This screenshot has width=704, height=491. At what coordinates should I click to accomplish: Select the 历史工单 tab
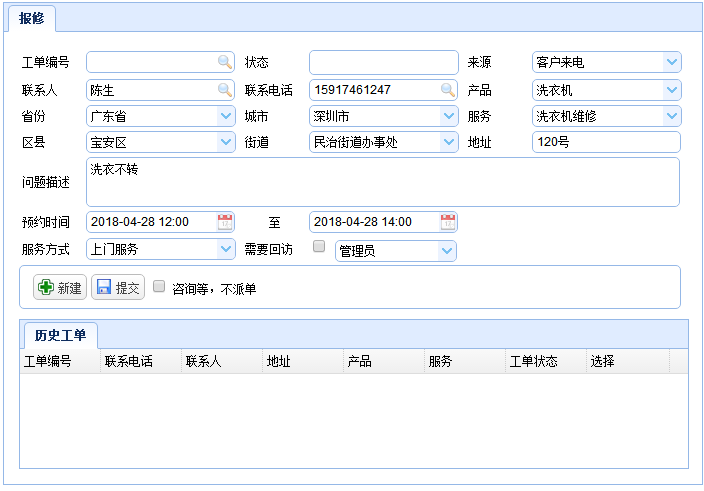pos(60,335)
